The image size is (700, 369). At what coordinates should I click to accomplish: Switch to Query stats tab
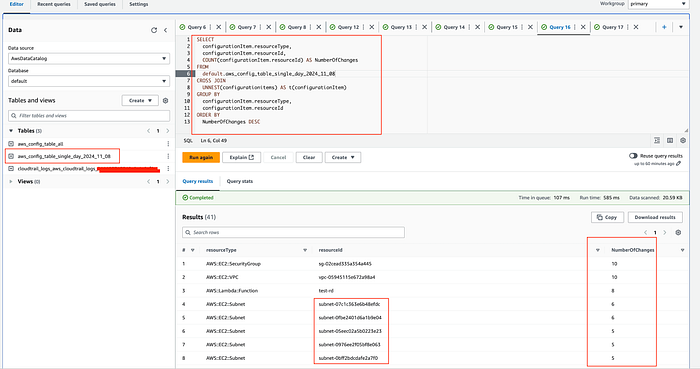click(x=240, y=181)
